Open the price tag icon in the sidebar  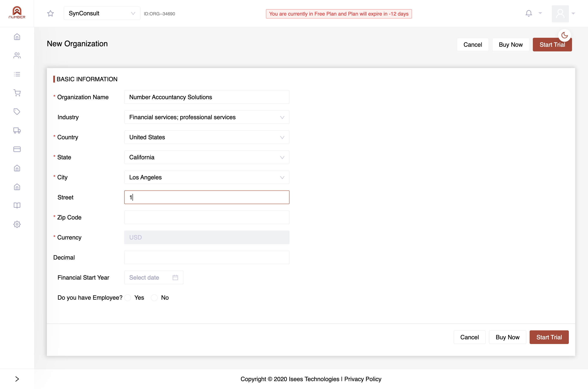(17, 112)
